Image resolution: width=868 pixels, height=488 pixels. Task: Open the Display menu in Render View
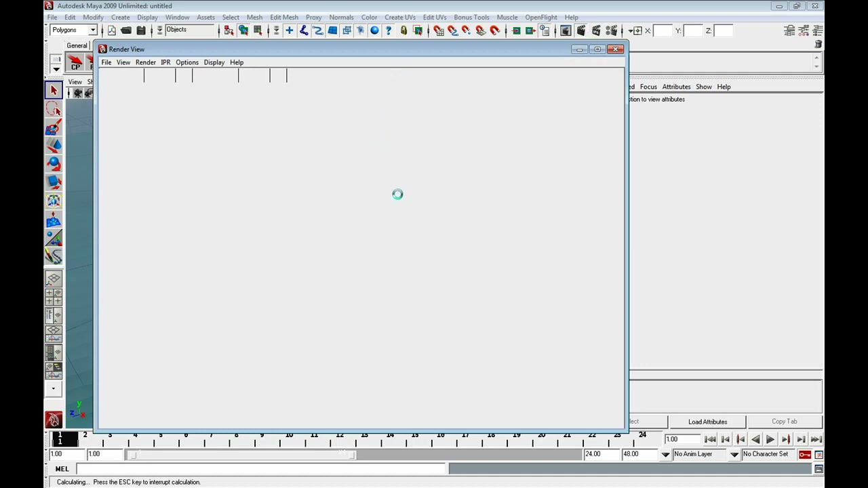214,62
